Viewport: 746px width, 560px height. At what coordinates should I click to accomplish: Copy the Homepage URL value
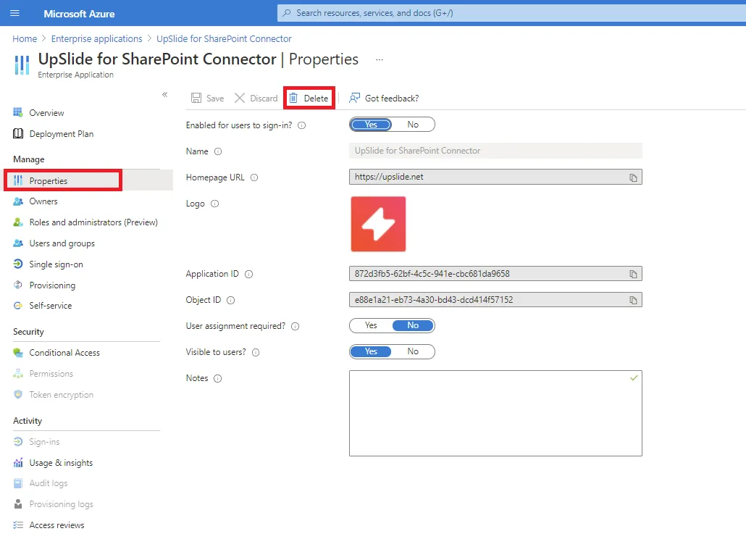click(x=633, y=177)
